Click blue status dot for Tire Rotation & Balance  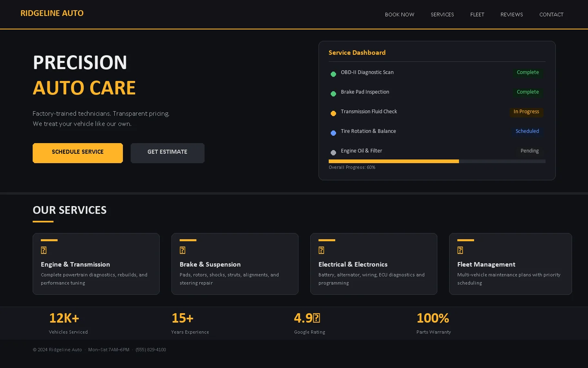pos(333,133)
